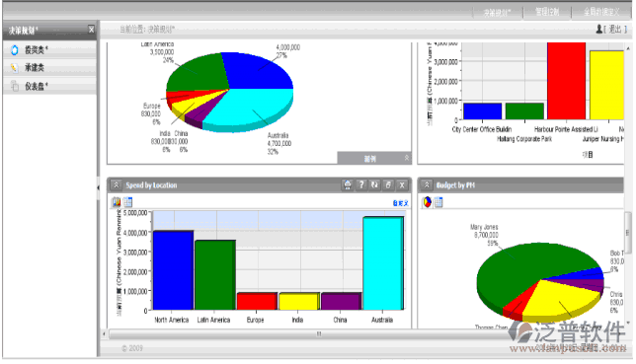This screenshot has width=636, height=364.
Task: Close the left navigation panel
Action: [91, 30]
